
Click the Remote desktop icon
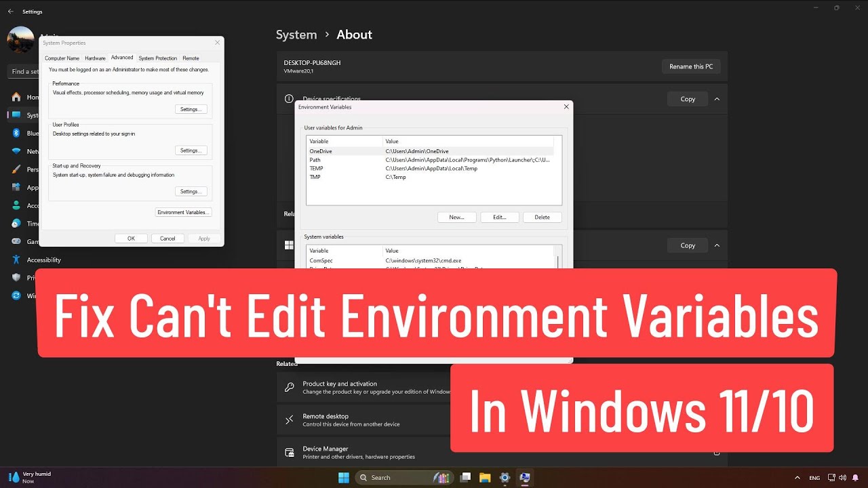(x=290, y=420)
